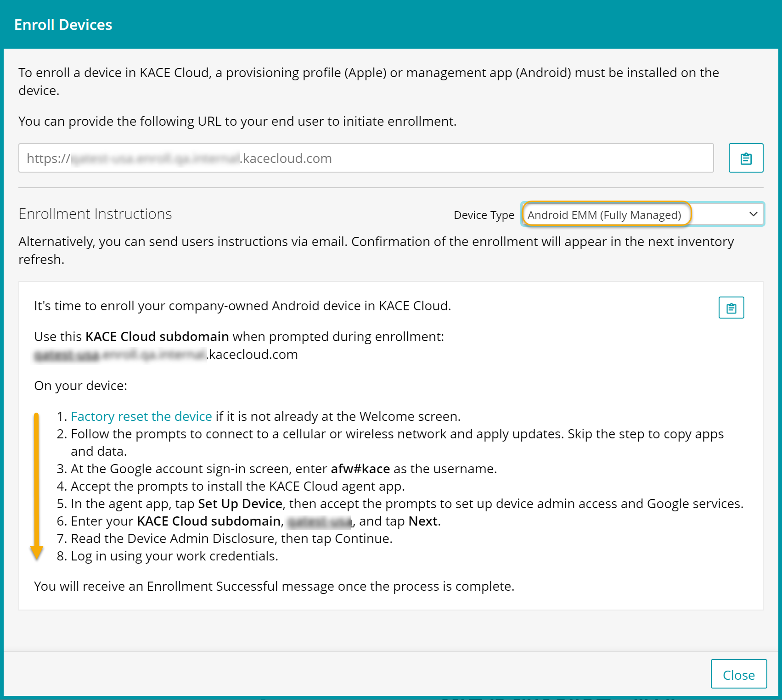
Task: Click the Enroll Devices dialog title
Action: point(63,25)
